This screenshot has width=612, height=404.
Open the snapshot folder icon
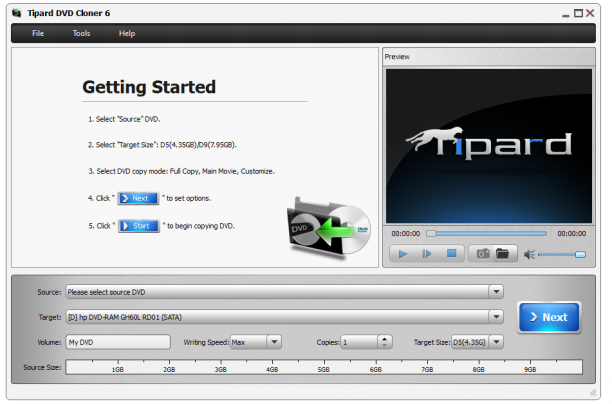(503, 254)
